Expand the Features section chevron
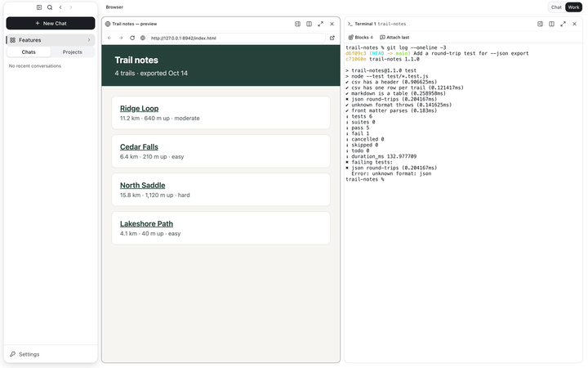This screenshot has width=588, height=368. (89, 40)
